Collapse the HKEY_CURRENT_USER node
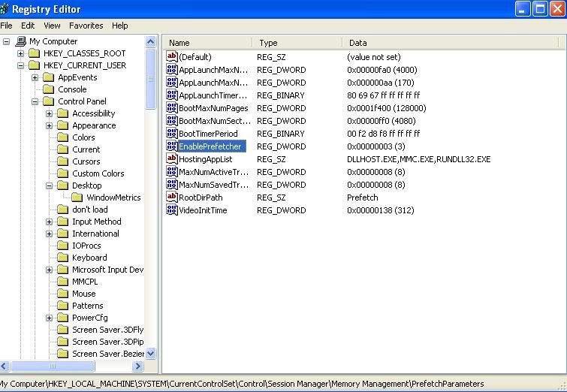Image resolution: width=567 pixels, height=392 pixels. pyautogui.click(x=20, y=65)
